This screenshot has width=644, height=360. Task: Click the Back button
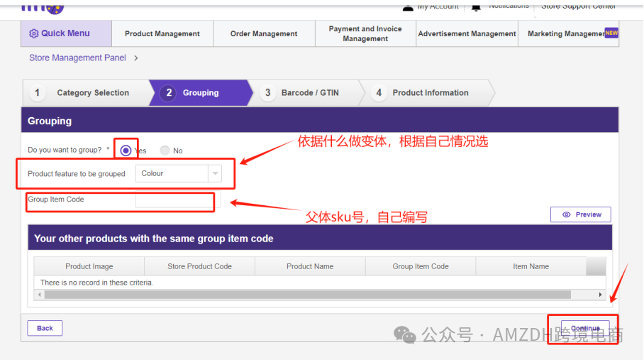(x=45, y=328)
